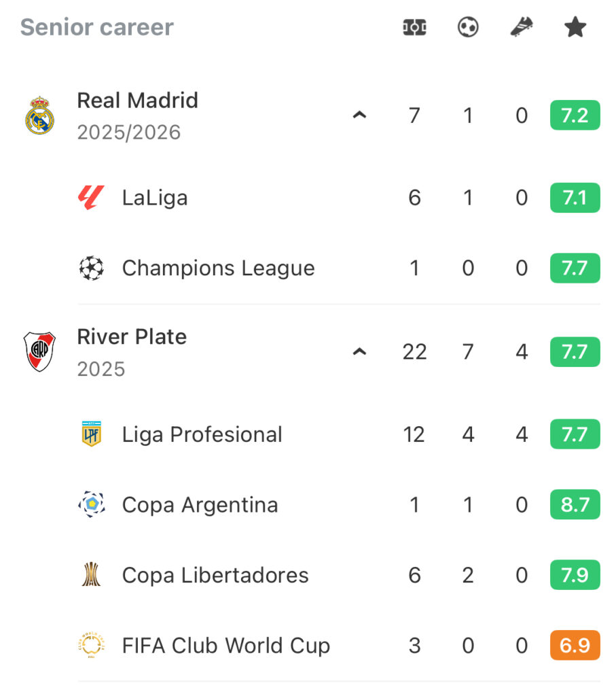Click the FIFA Club World Cup logo

pyautogui.click(x=91, y=646)
